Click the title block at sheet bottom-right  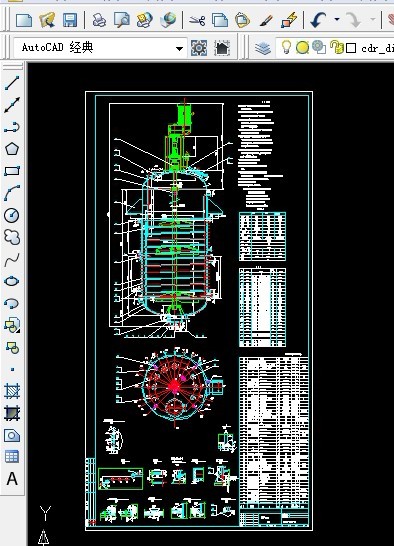[x=274, y=517]
